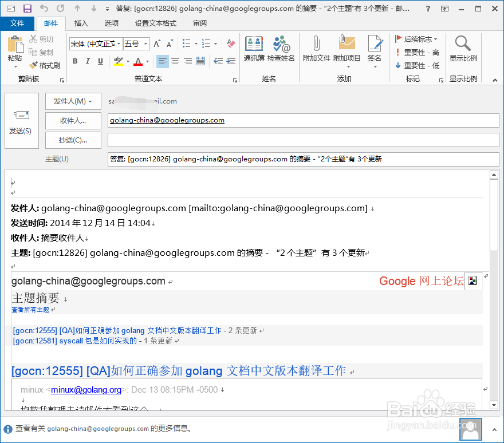Toggle Underline formatting
The height and width of the screenshot is (443, 504).
[x=101, y=61]
